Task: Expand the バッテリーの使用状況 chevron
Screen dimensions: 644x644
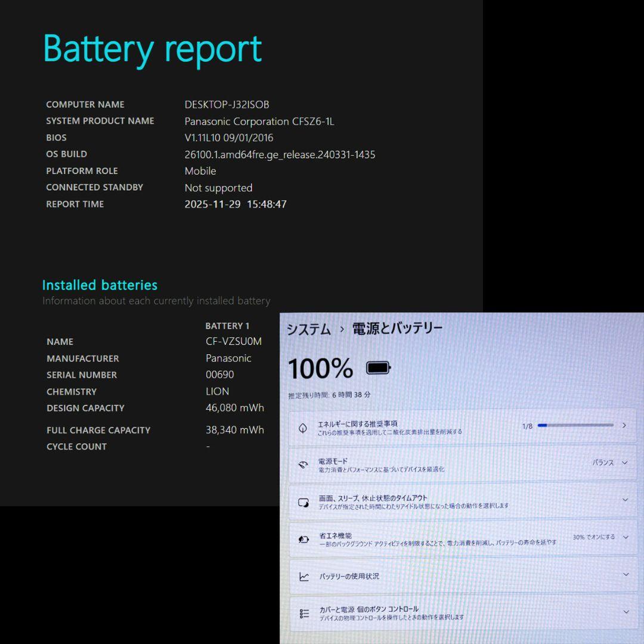Action: pyautogui.click(x=626, y=574)
